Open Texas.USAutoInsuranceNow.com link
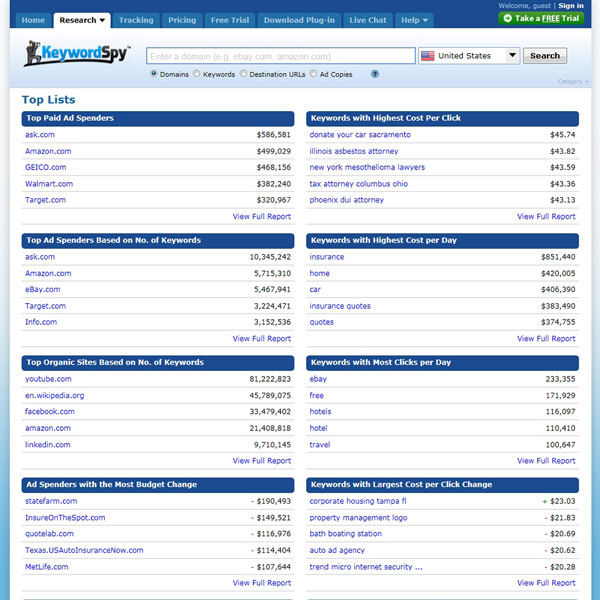600x600 pixels. (84, 550)
